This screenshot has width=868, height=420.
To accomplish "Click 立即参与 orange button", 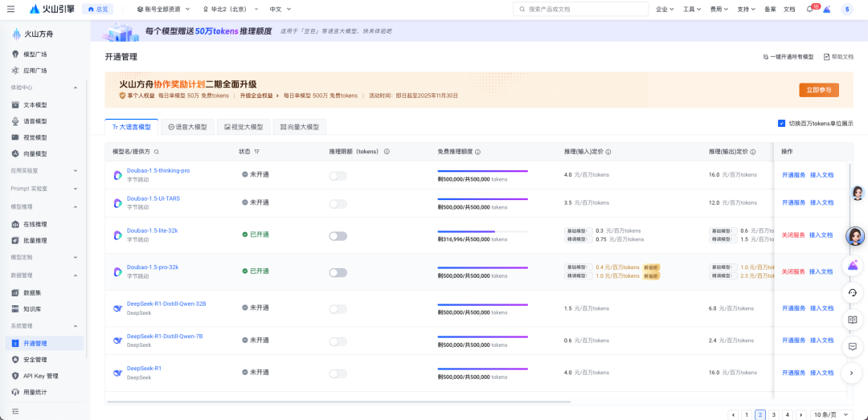I will click(x=819, y=90).
